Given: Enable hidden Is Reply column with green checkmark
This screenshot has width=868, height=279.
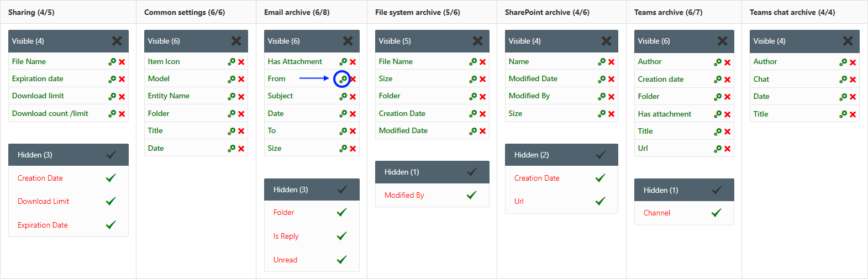Looking at the screenshot, I should click(341, 236).
